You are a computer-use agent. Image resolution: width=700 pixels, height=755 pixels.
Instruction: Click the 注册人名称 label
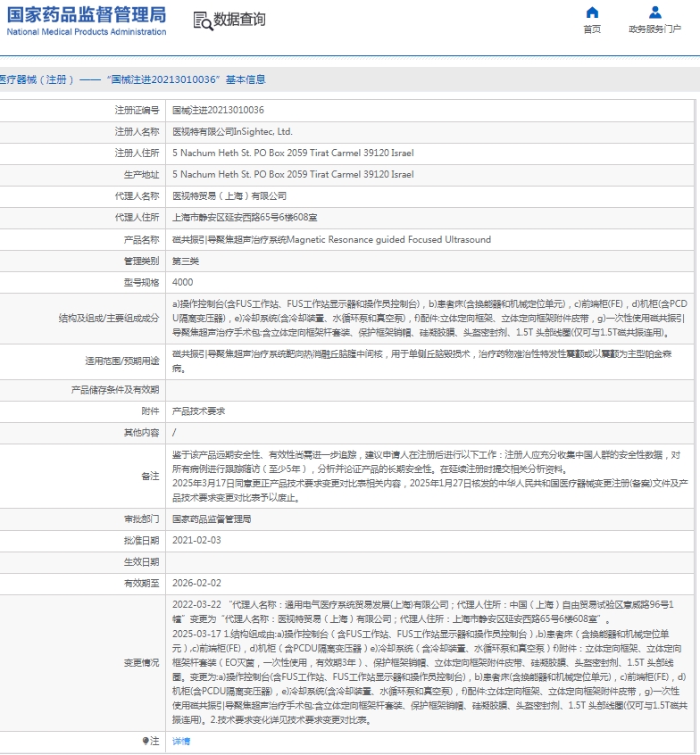[137, 131]
